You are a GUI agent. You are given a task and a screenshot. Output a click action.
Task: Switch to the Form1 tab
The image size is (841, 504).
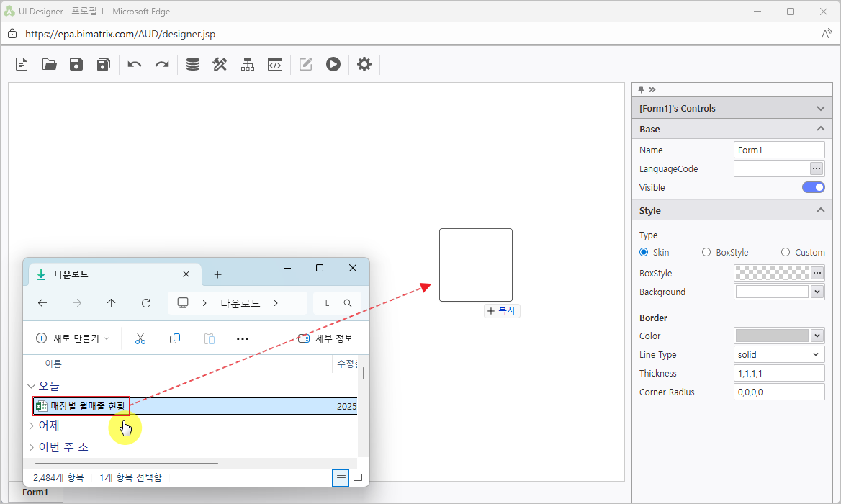pos(35,492)
